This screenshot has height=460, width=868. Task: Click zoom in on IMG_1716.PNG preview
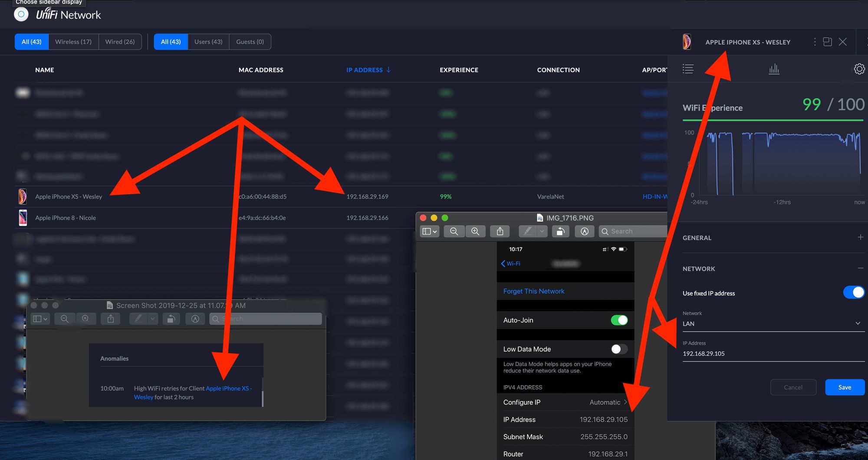[475, 232]
